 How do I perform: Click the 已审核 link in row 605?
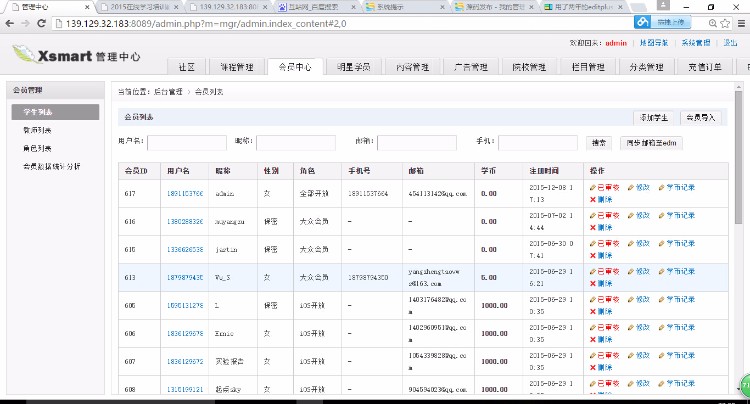point(608,299)
